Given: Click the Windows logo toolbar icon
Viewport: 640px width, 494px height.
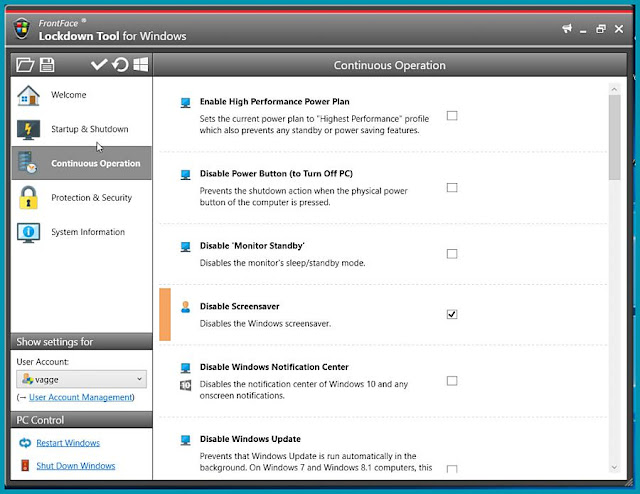Looking at the screenshot, I should 141,65.
